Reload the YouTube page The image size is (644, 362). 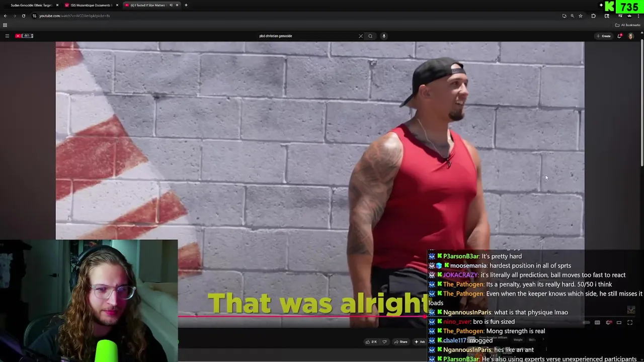(23, 16)
